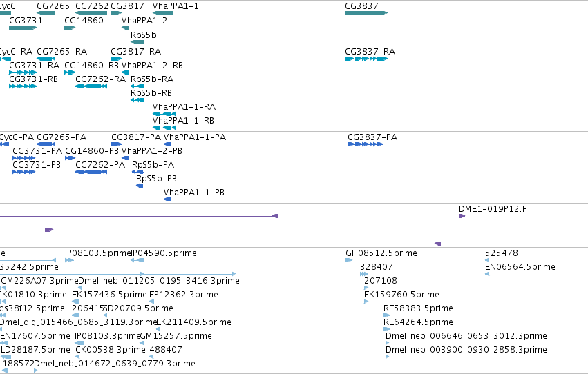Click the CG7265 gene label

[x=53, y=6]
